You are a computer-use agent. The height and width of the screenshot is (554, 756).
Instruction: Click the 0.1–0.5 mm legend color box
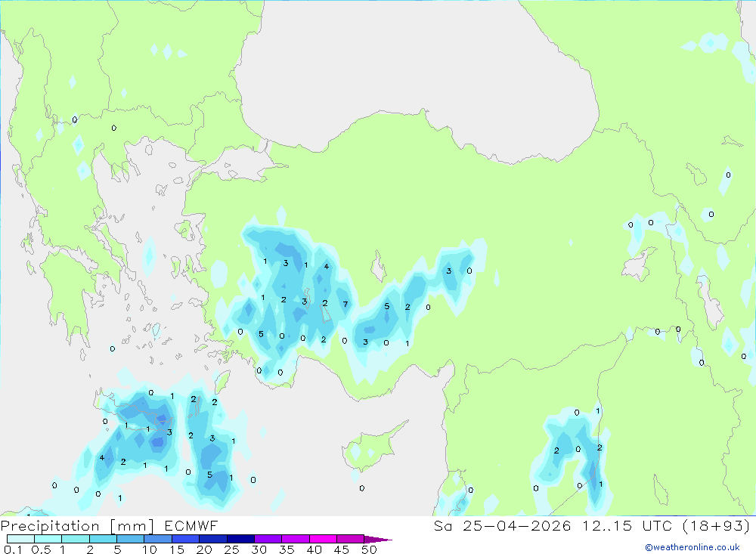tap(20, 539)
